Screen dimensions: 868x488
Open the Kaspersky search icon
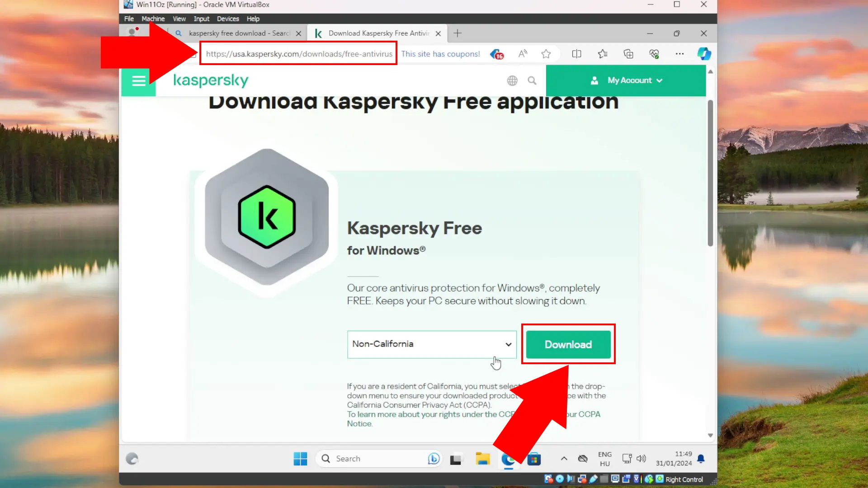[532, 80]
